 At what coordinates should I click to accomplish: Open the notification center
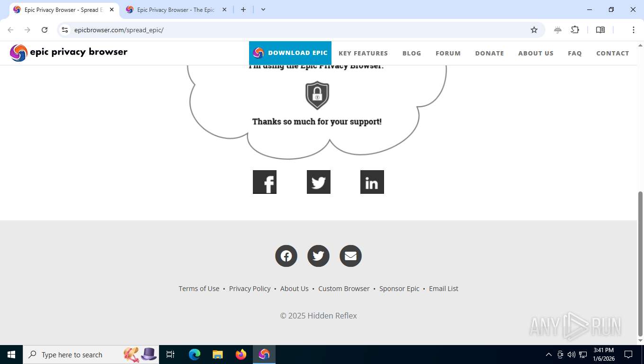(628, 355)
